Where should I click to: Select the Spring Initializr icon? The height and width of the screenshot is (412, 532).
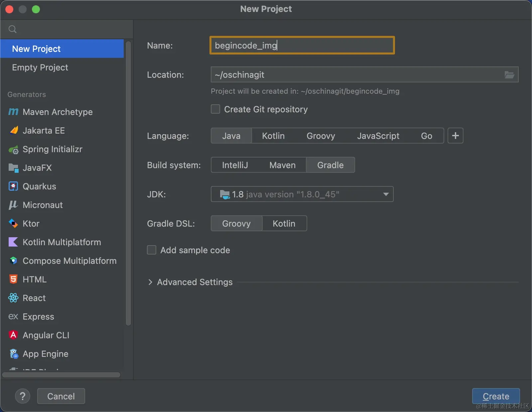pos(13,150)
